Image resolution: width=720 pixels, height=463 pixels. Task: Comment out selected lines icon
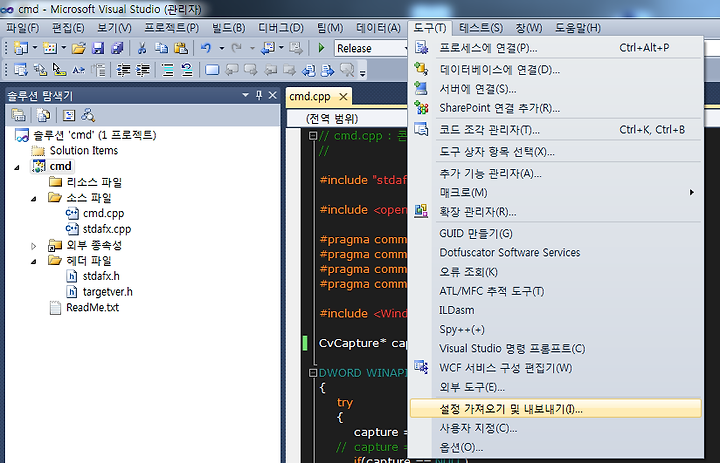click(168, 70)
